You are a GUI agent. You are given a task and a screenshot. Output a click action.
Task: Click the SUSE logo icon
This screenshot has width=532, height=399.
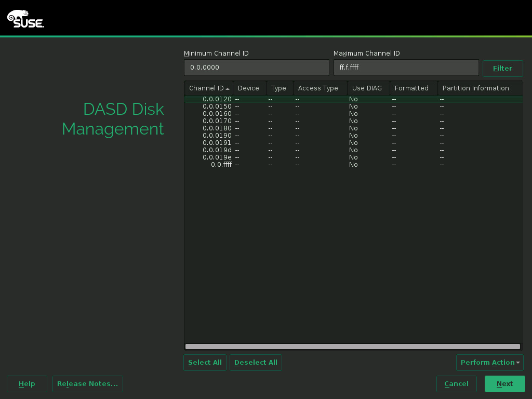25,19
